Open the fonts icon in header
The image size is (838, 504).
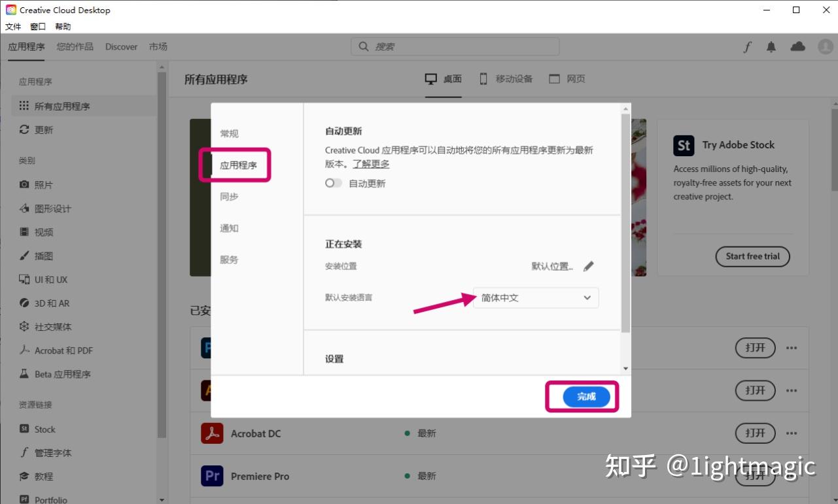747,46
